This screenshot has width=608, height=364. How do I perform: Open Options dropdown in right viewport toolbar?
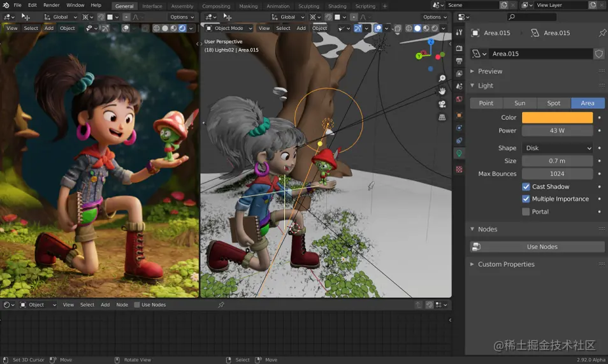(x=435, y=17)
